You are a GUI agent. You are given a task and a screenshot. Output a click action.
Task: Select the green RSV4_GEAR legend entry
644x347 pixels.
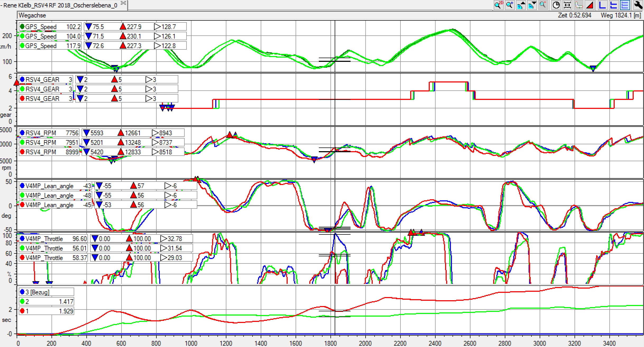pyautogui.click(x=46, y=89)
